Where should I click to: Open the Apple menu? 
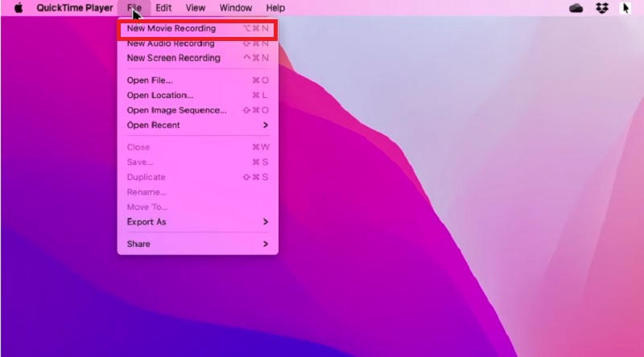pyautogui.click(x=19, y=8)
